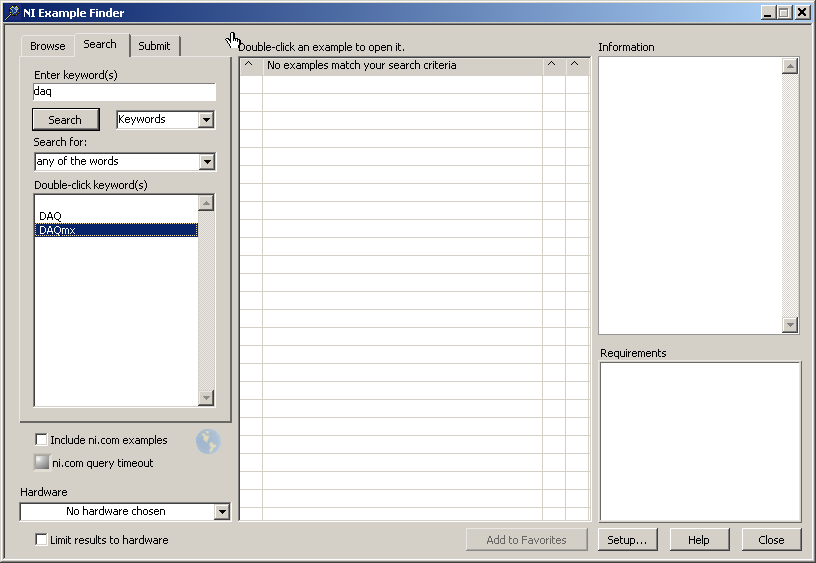The height and width of the screenshot is (563, 816).
Task: Select the Search tab
Action: click(x=100, y=44)
